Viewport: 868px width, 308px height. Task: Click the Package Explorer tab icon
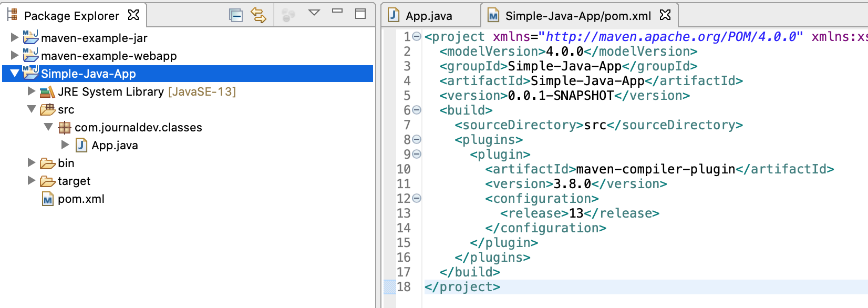pyautogui.click(x=13, y=15)
